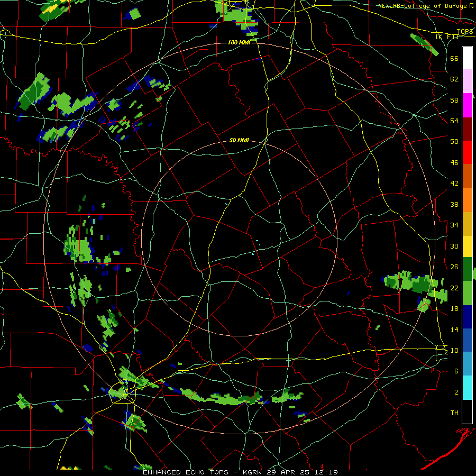Click the "NEXLAB-College of DuPage" credit text
This screenshot has width=476, height=476.
pos(422,6)
